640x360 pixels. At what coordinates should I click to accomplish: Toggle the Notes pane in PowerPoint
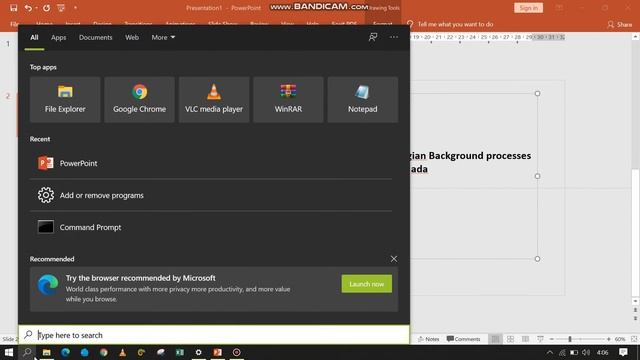coord(429,339)
